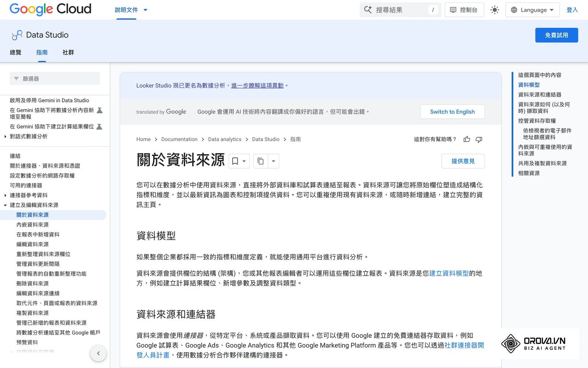
Task: Click the thumbs up helpful icon
Action: [467, 139]
